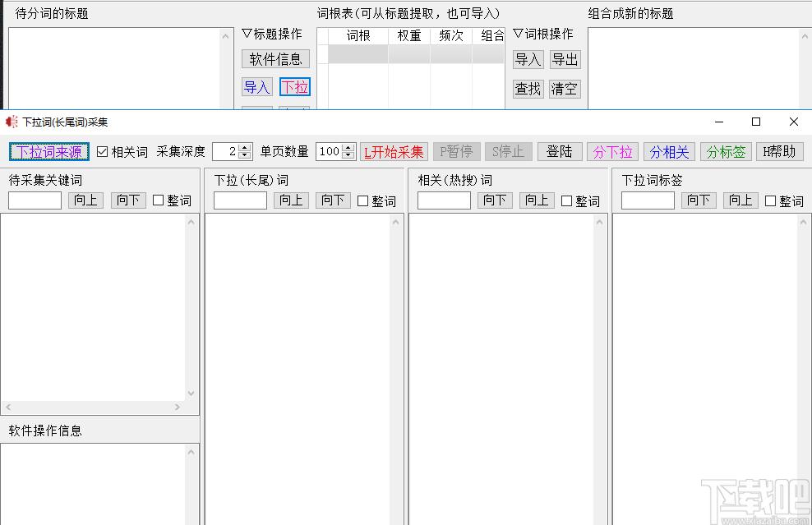The height and width of the screenshot is (525, 812).
Task: Toggle the 相关词 checkbox
Action: pos(103,152)
